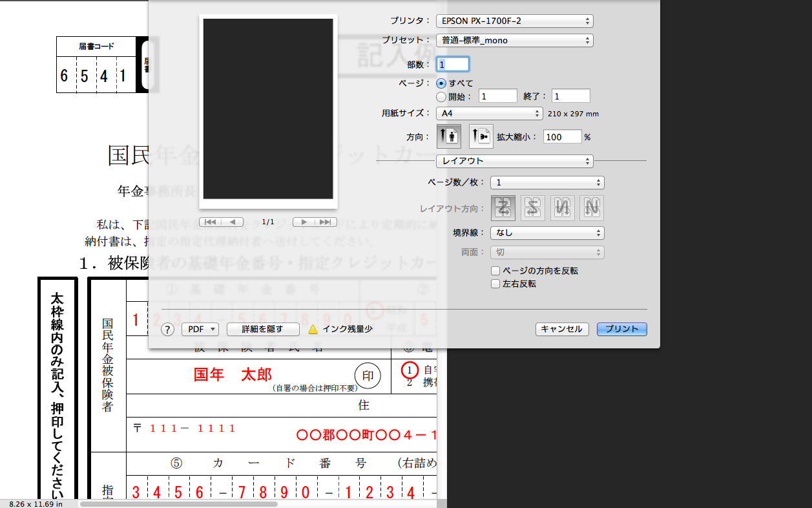Choose N-shaped layout direction icon

[592, 208]
